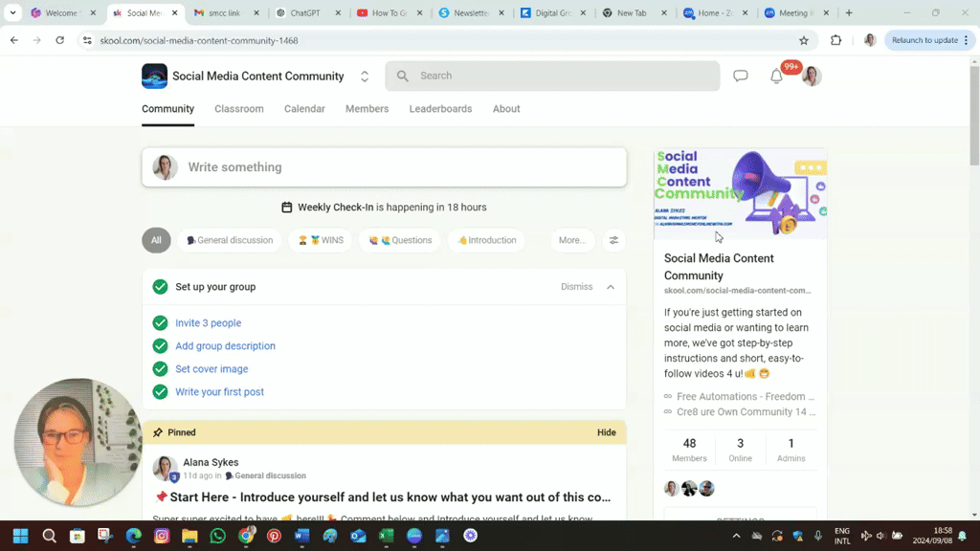Open the chat messages icon

tap(741, 76)
